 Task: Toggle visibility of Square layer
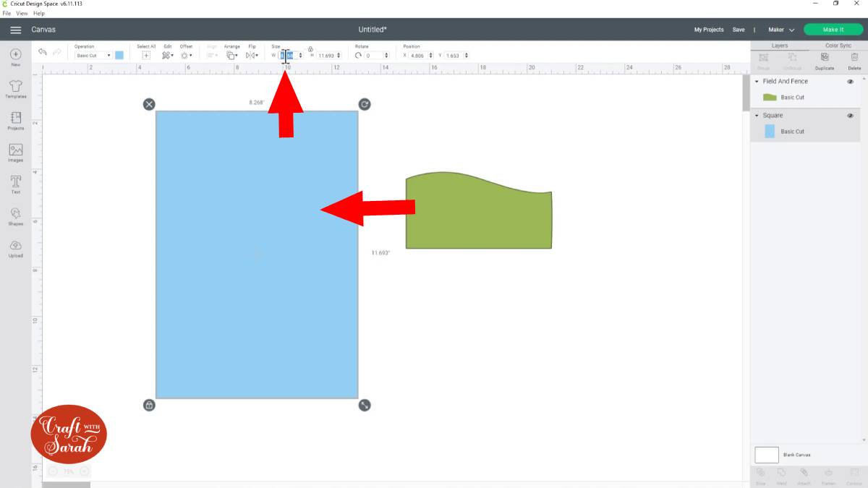[851, 116]
